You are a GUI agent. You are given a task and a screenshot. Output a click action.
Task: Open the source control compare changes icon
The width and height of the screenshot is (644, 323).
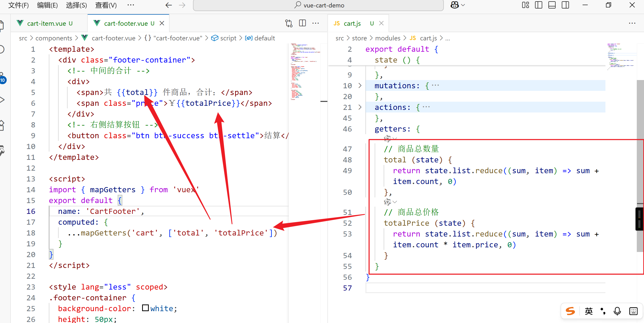pos(289,23)
